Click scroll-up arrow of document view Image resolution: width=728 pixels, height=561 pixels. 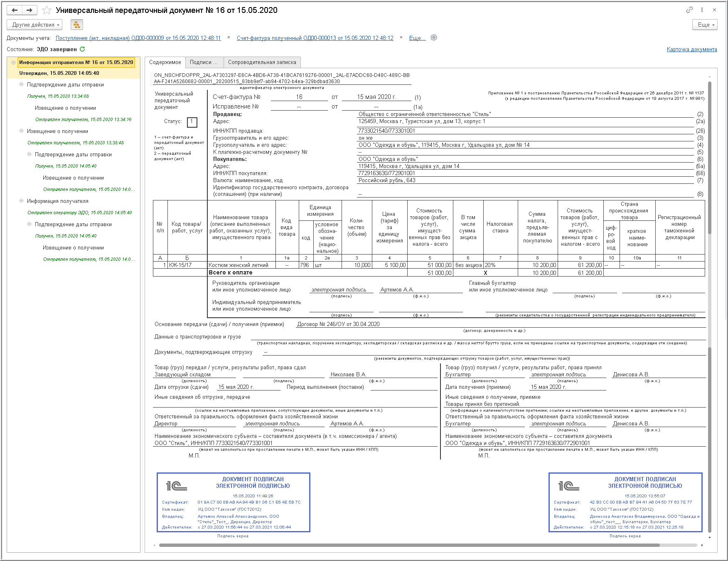point(710,77)
